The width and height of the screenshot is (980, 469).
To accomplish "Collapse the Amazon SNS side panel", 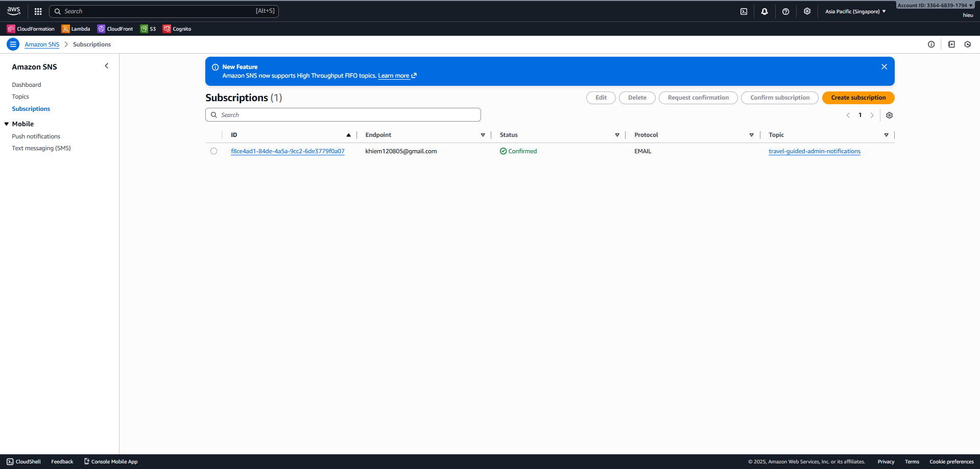I will pos(107,66).
